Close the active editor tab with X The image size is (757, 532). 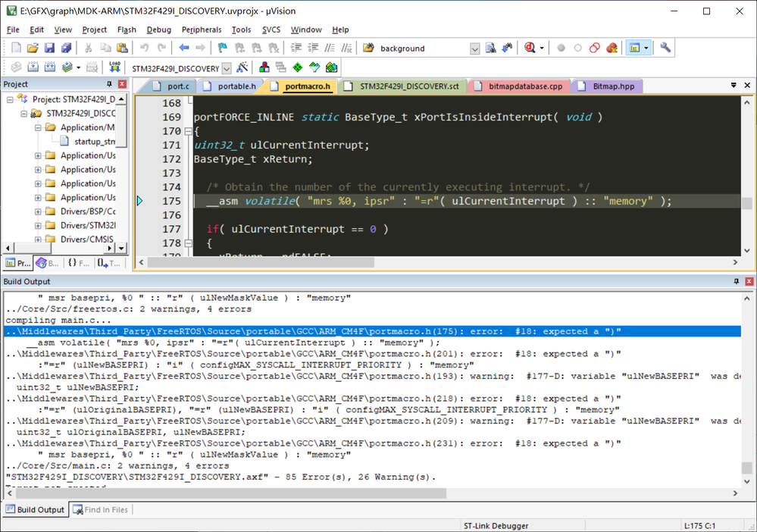pyautogui.click(x=747, y=86)
